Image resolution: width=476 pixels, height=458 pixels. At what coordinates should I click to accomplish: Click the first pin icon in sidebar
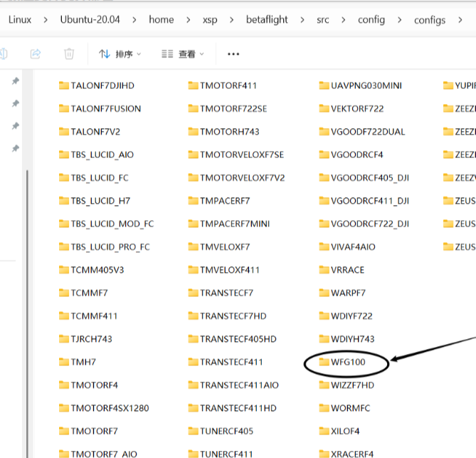15,82
